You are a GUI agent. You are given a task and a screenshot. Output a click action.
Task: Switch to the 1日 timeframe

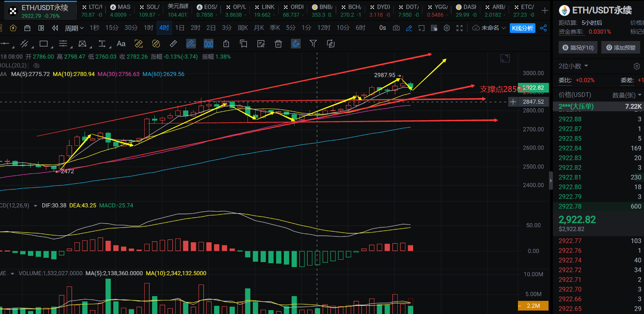[180, 28]
